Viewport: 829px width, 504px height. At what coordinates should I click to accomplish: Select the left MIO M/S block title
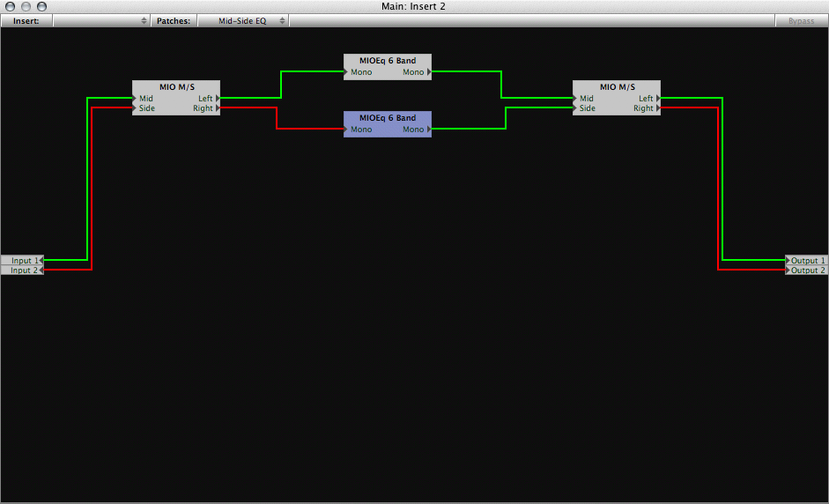[176, 86]
